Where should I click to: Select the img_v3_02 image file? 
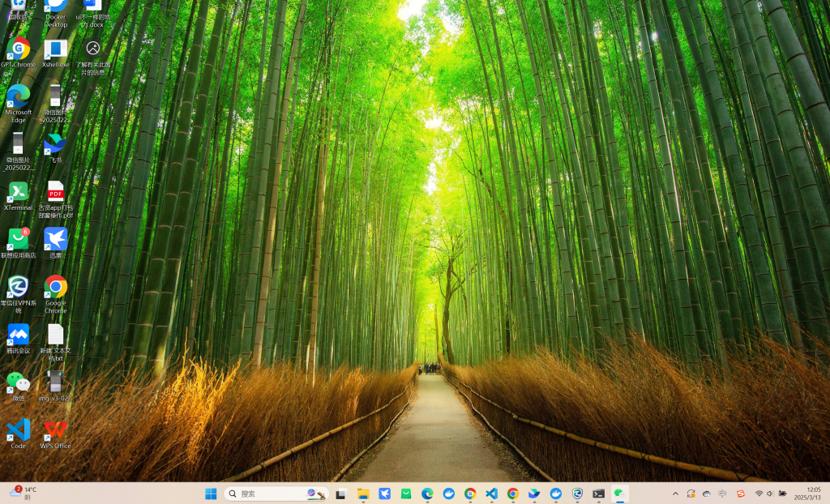55,382
